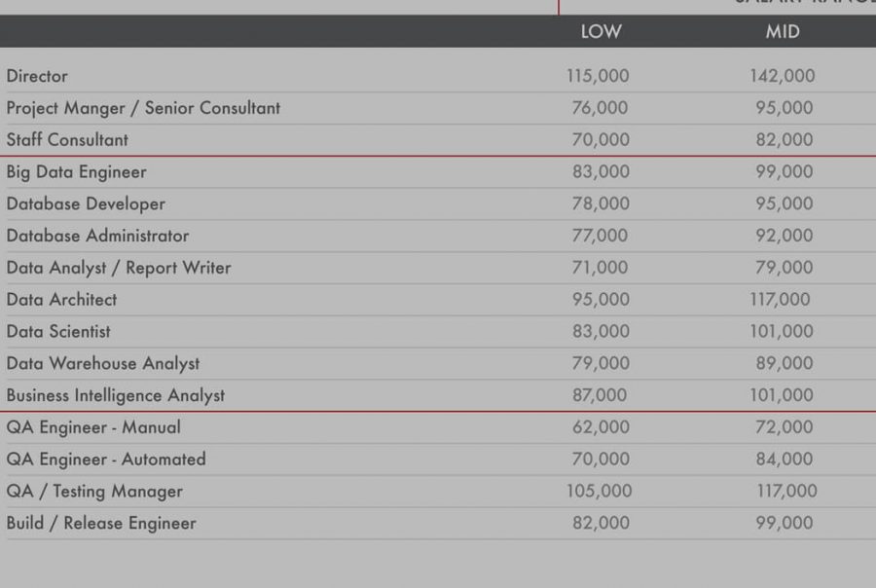Select the Staff Consultant job title
This screenshot has width=876, height=588.
point(67,140)
